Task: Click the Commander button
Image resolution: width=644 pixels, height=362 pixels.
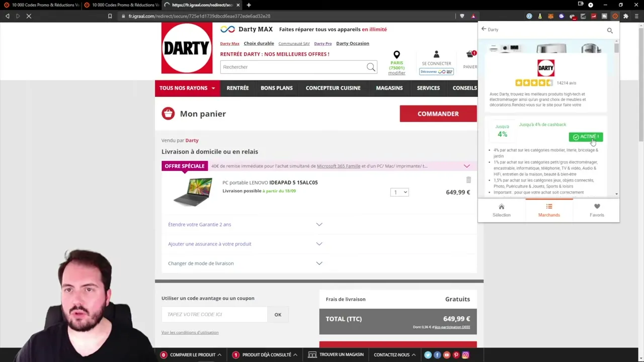Action: [x=438, y=114]
